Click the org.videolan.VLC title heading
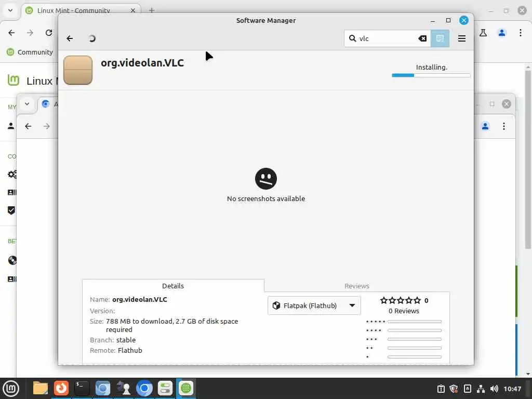This screenshot has height=399, width=532. pyautogui.click(x=142, y=63)
